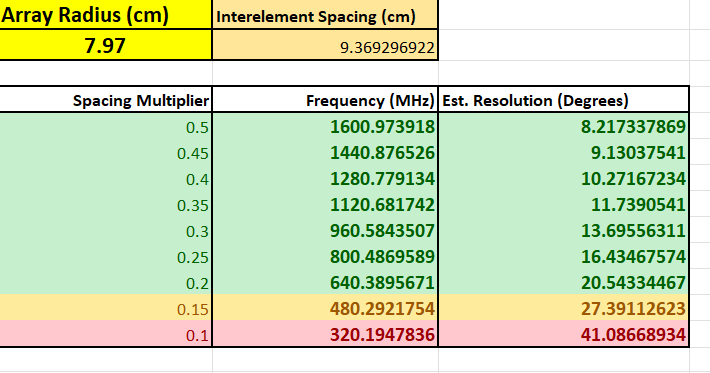Click the 0.45 spacing multiplier cell
The height and width of the screenshot is (373, 710).
click(106, 153)
